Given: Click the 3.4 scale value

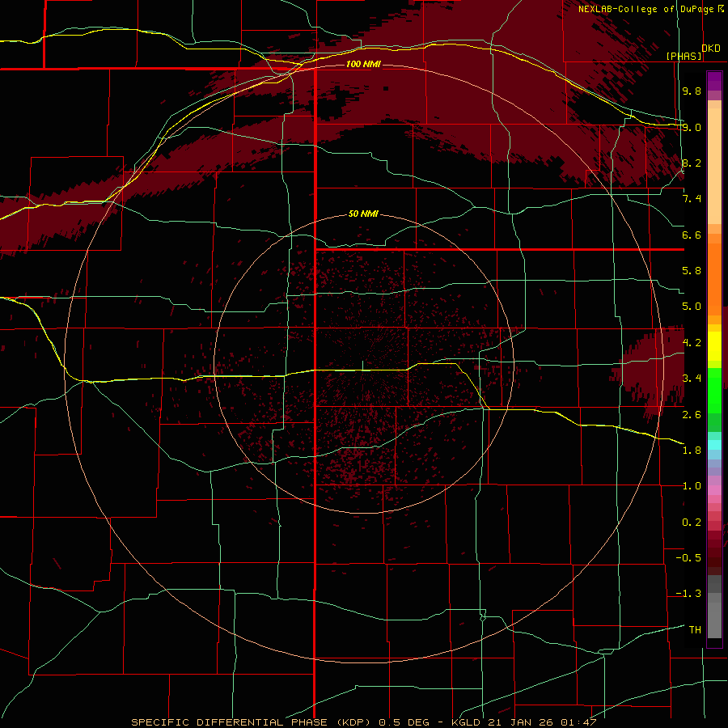Looking at the screenshot, I should (692, 378).
